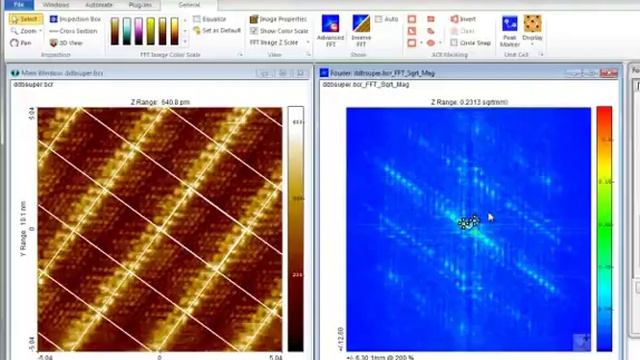640x360 pixels.
Task: Click the circled peak markers in FFT
Action: point(468,222)
